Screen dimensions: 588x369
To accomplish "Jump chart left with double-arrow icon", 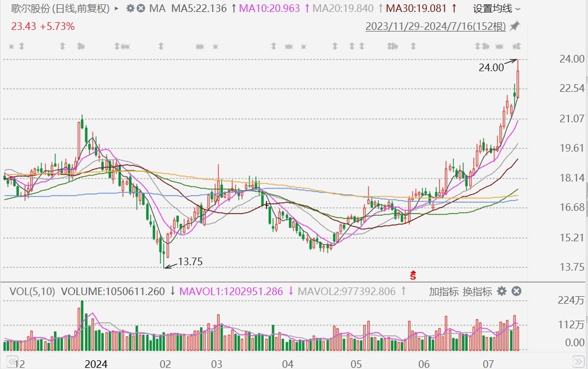I will (11, 361).
